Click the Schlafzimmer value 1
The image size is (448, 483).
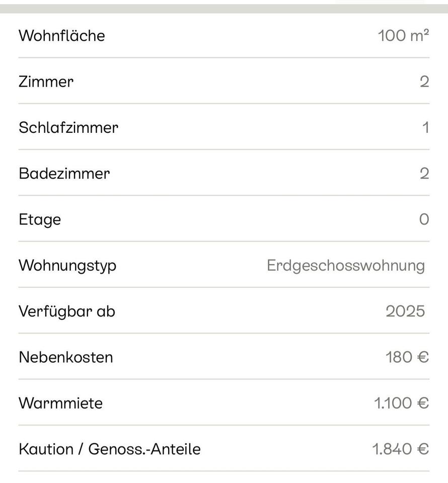click(x=426, y=128)
